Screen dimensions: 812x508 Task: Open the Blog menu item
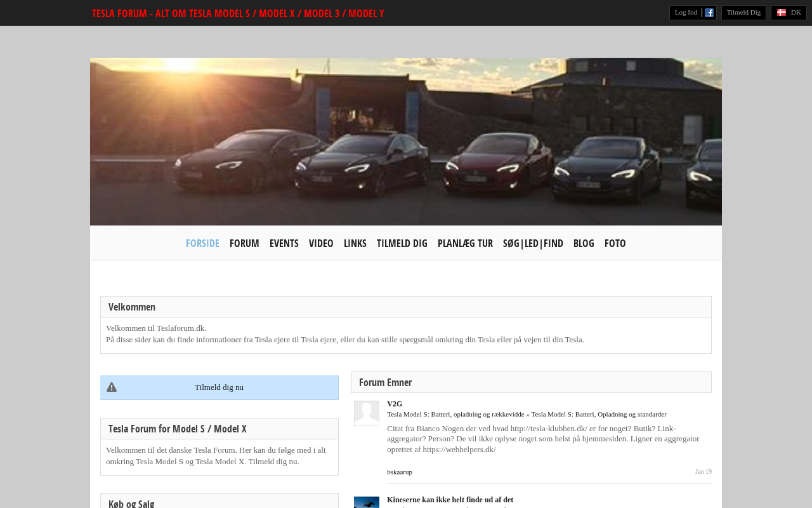point(584,243)
